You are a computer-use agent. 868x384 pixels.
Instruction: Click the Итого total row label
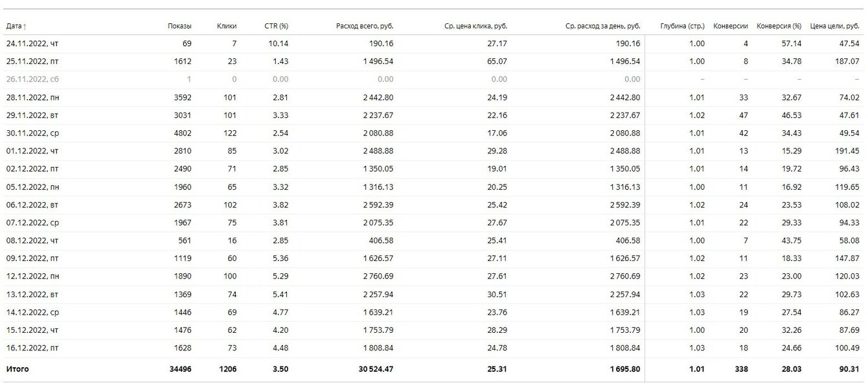pos(17,369)
